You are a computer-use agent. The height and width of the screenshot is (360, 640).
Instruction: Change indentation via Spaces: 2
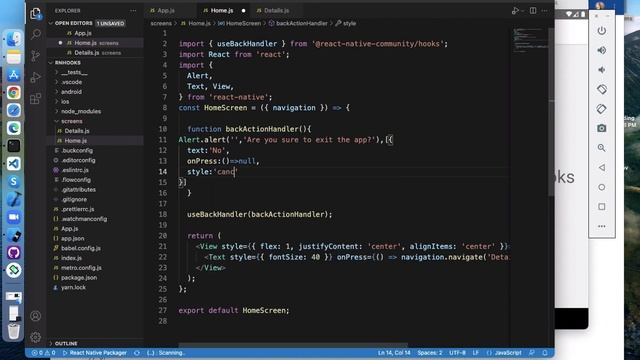pyautogui.click(x=430, y=353)
